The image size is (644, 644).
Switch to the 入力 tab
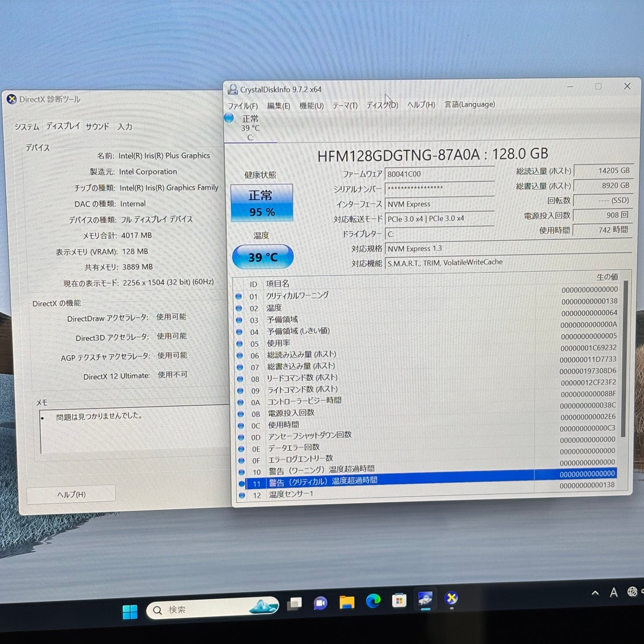pyautogui.click(x=125, y=127)
